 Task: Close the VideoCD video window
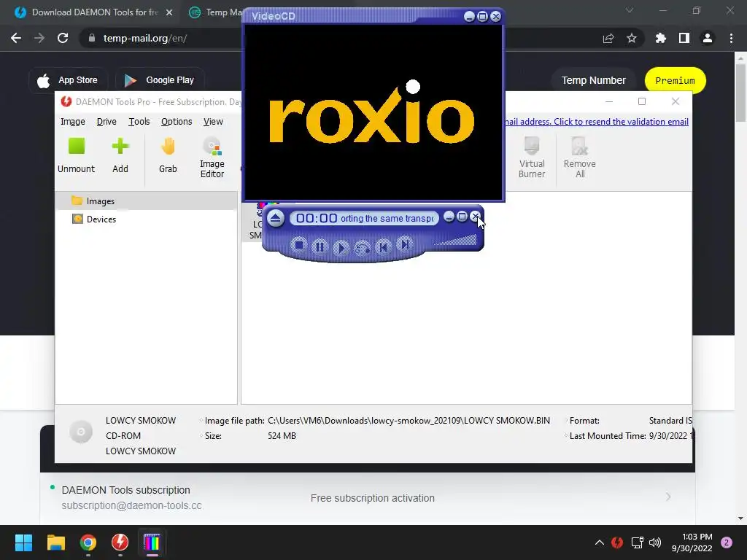point(496,17)
